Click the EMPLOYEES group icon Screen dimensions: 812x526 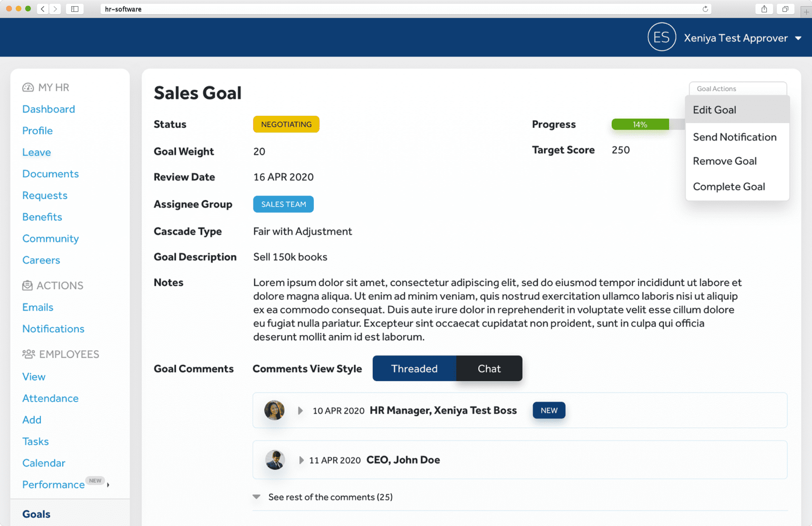pyautogui.click(x=28, y=354)
